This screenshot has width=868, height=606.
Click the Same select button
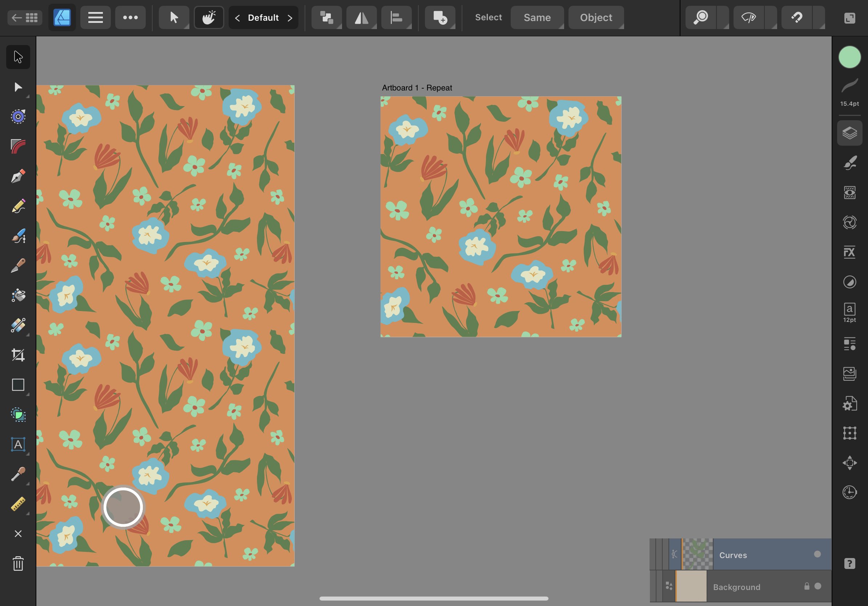tap(537, 17)
